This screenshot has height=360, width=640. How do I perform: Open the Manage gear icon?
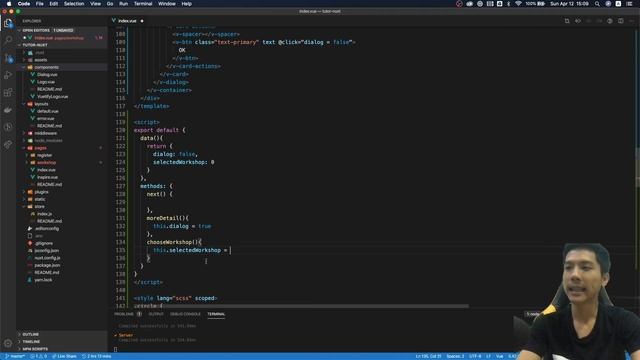point(8,343)
